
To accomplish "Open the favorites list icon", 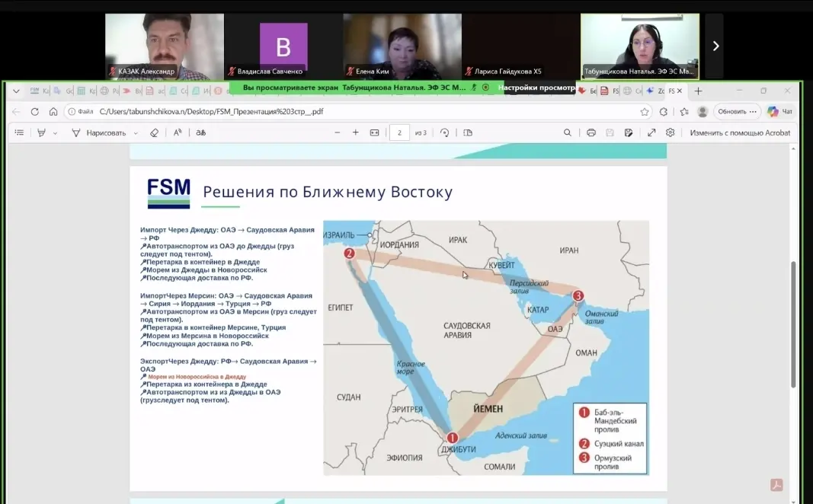I will (684, 111).
